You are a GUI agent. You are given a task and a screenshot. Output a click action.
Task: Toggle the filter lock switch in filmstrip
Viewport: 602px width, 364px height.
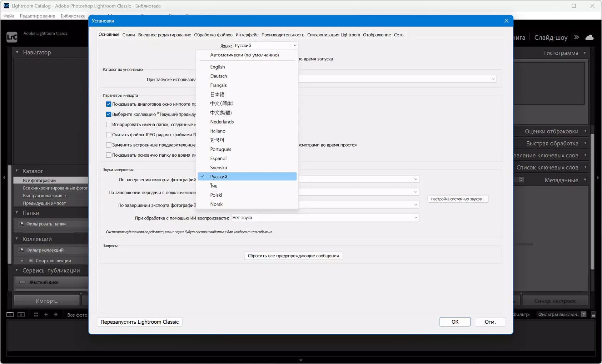[x=593, y=314]
